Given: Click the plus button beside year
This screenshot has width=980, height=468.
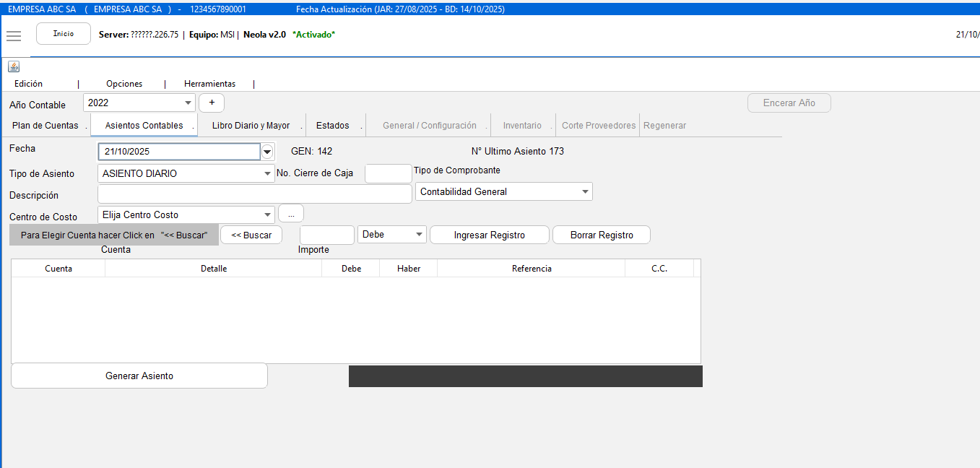Looking at the screenshot, I should (x=212, y=103).
